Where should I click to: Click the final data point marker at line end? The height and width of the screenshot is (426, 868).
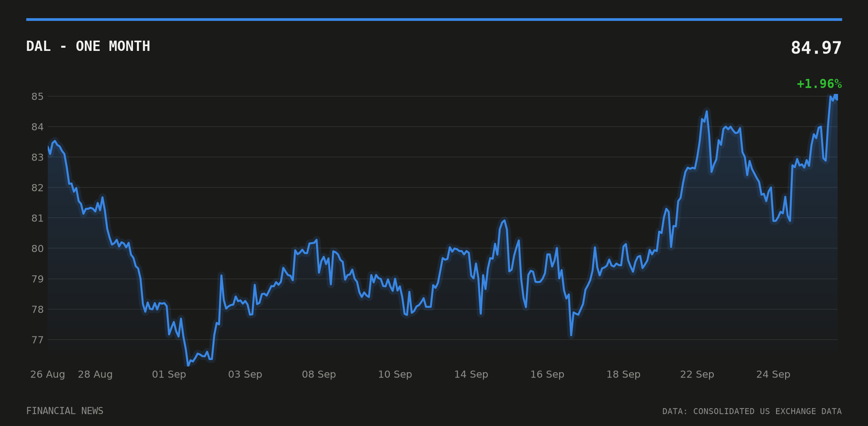click(x=836, y=97)
